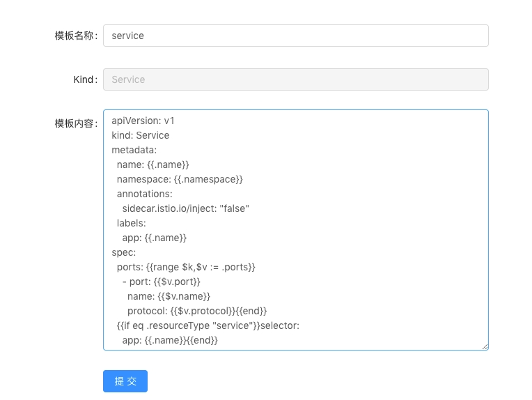Click the "annotations:" line in the template

pos(144,194)
